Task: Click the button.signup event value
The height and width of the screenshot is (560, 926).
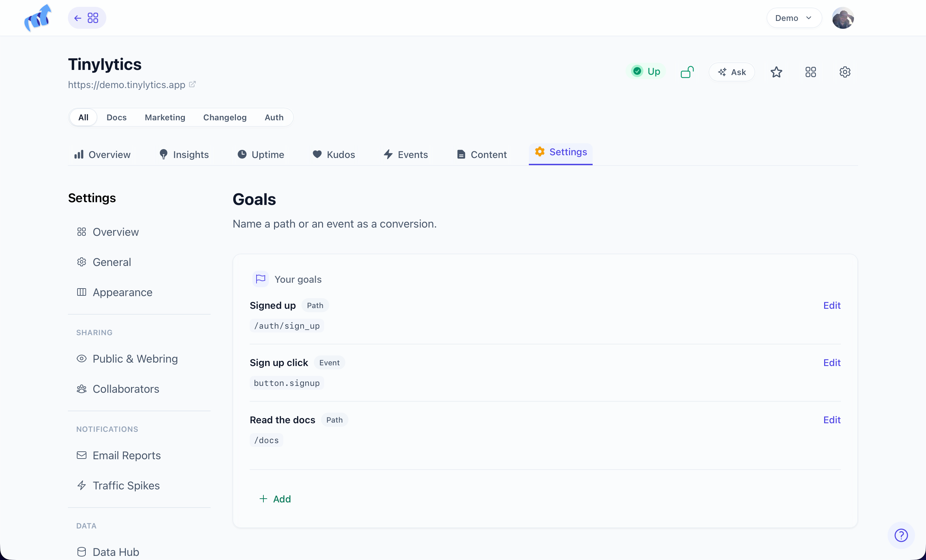Action: point(287,383)
